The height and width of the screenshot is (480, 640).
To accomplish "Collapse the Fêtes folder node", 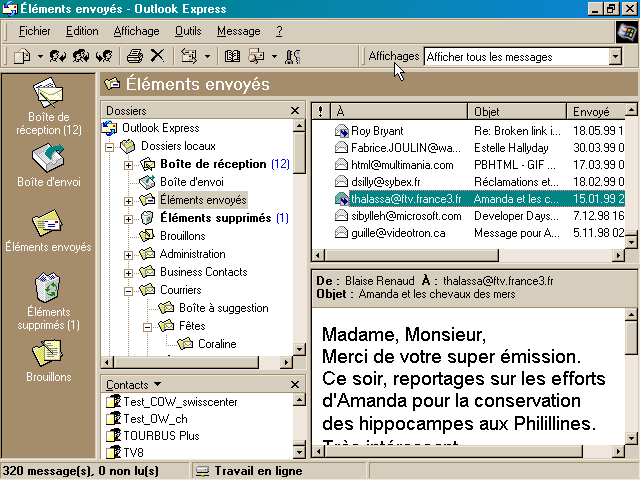I will coord(147,327).
